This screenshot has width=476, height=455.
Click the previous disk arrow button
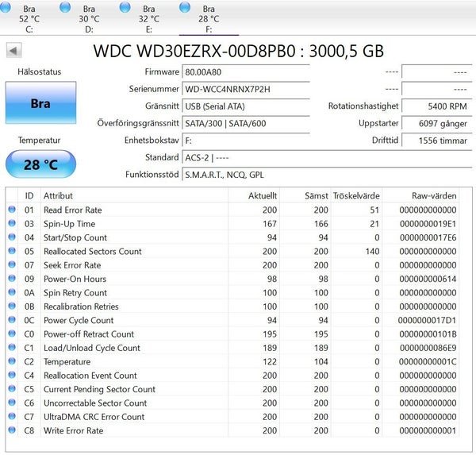coord(13,50)
